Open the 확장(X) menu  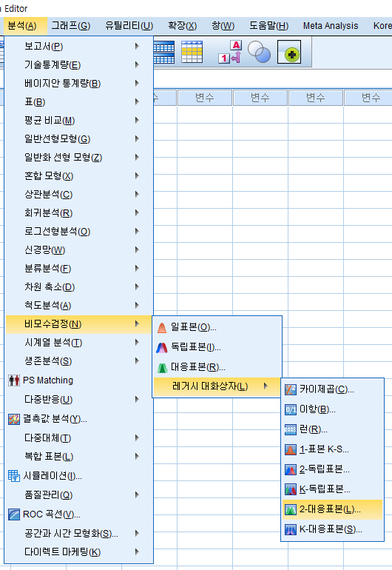pos(183,26)
